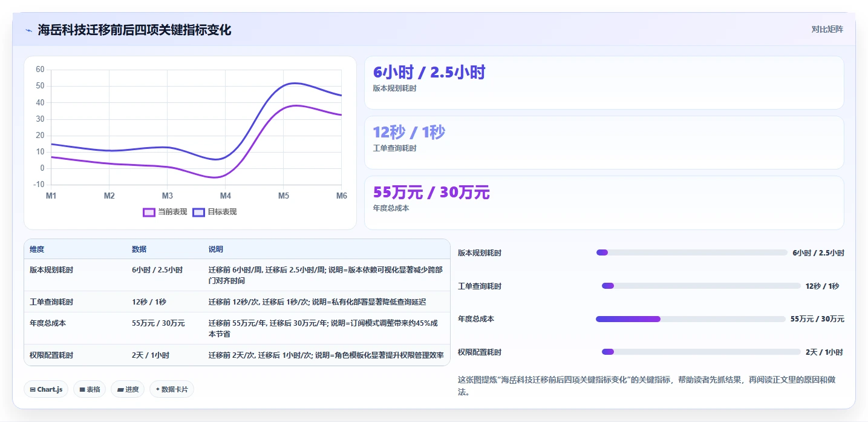This screenshot has height=422, width=868.
Task: Open the 55万元 / 30万元 metric card
Action: 604,203
